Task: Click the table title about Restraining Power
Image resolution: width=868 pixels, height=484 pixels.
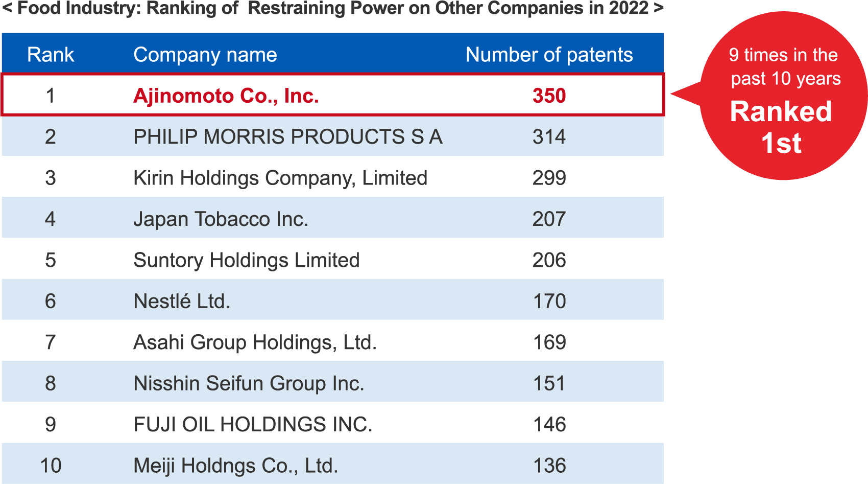Action: [x=333, y=9]
